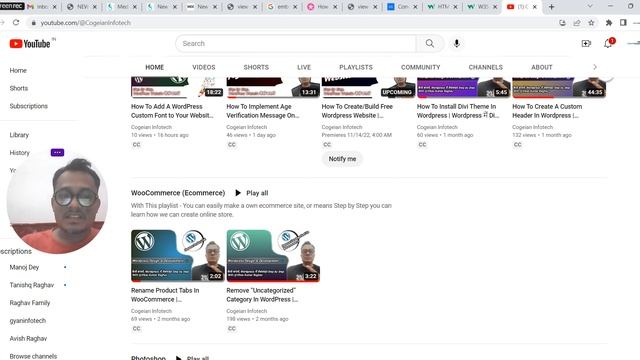Open Manoj Dey subscription
Screen dimensions: 640x360
pos(24,267)
